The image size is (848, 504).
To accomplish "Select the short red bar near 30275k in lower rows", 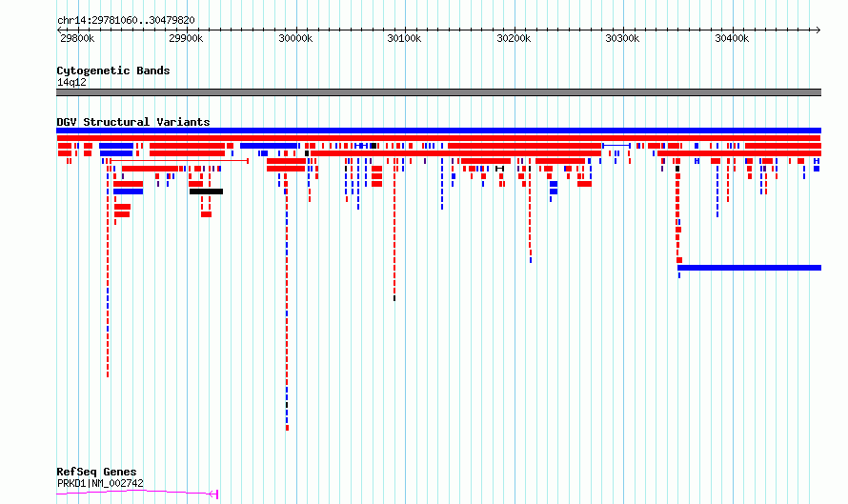I will (x=584, y=184).
